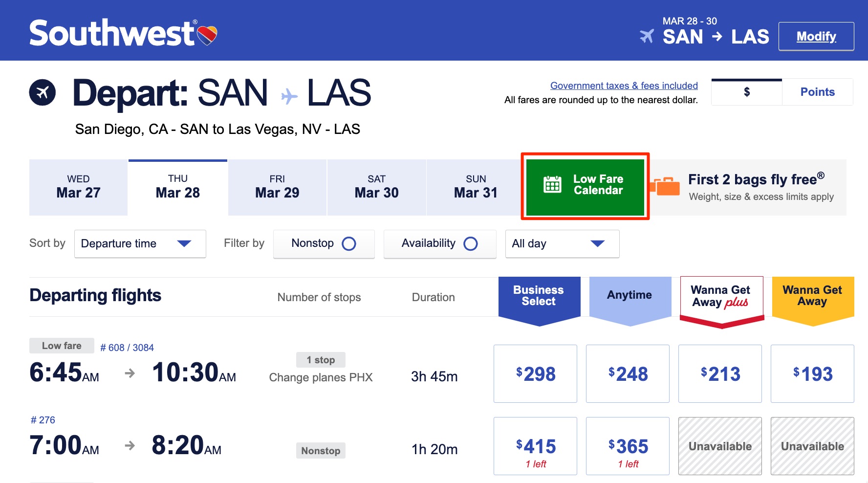868x483 pixels.
Task: Click the calendar icon on Low Fare Calendar
Action: (x=552, y=186)
